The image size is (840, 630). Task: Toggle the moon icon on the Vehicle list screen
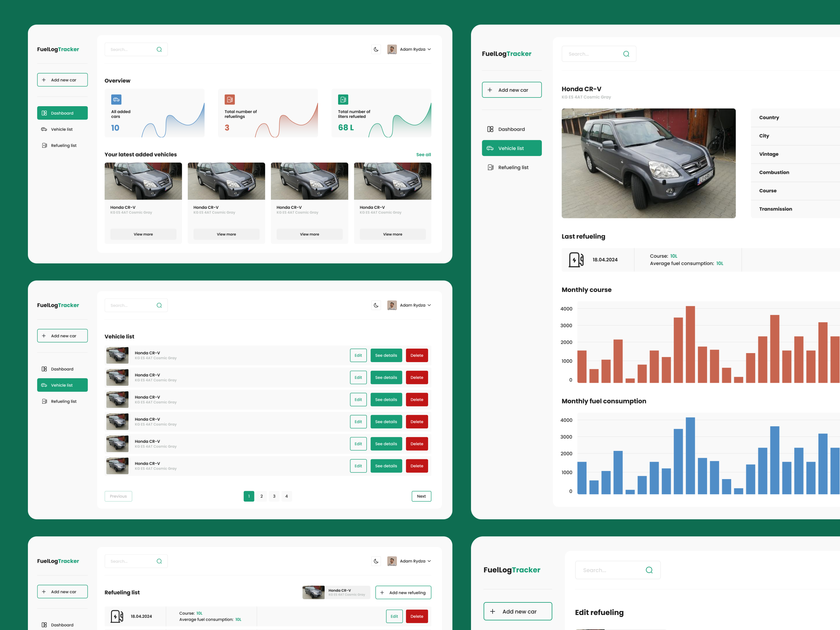[x=376, y=305]
